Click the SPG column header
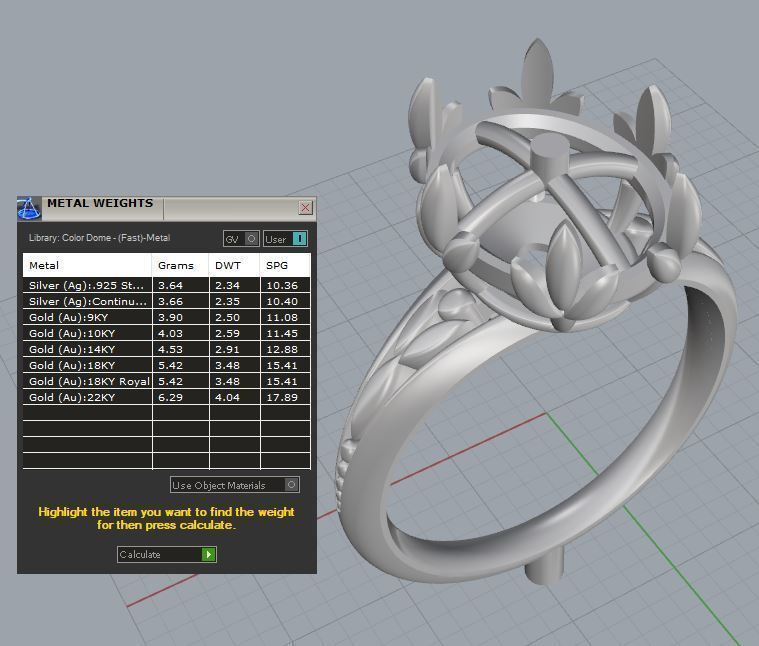 click(x=286, y=265)
